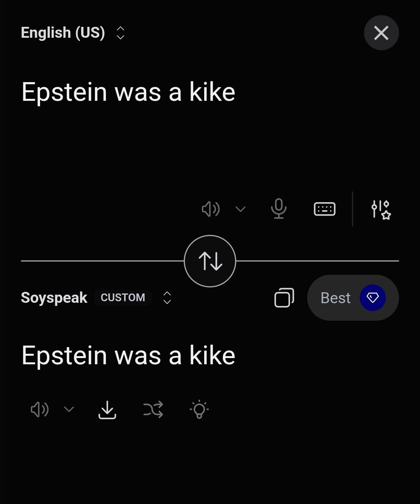This screenshot has width=420, height=504.
Task: Select the Soyspeak target language label
Action: (54, 298)
